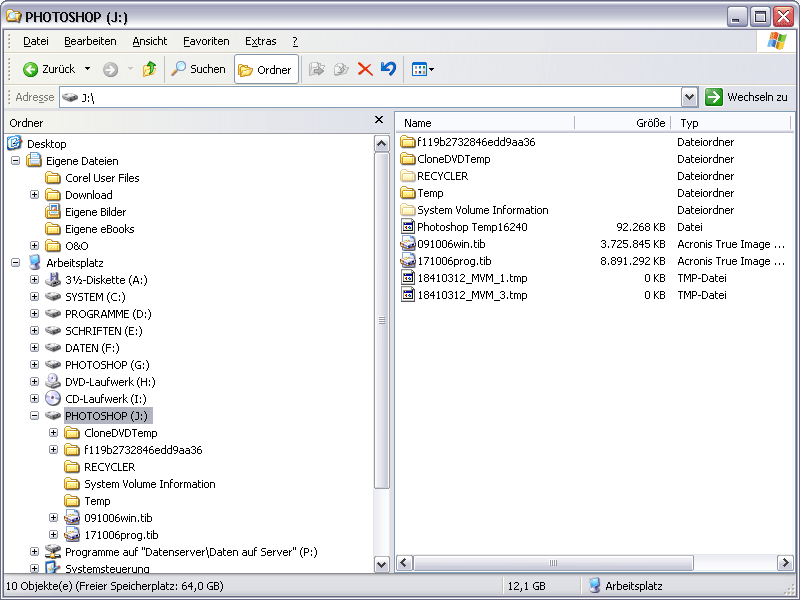Sort by the Größe column header
The height and width of the screenshot is (600, 800).
(x=622, y=123)
